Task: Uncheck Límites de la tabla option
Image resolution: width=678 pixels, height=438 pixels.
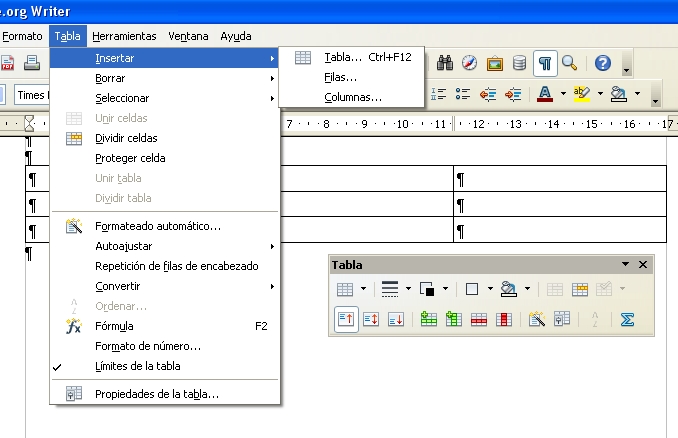Action: point(137,366)
